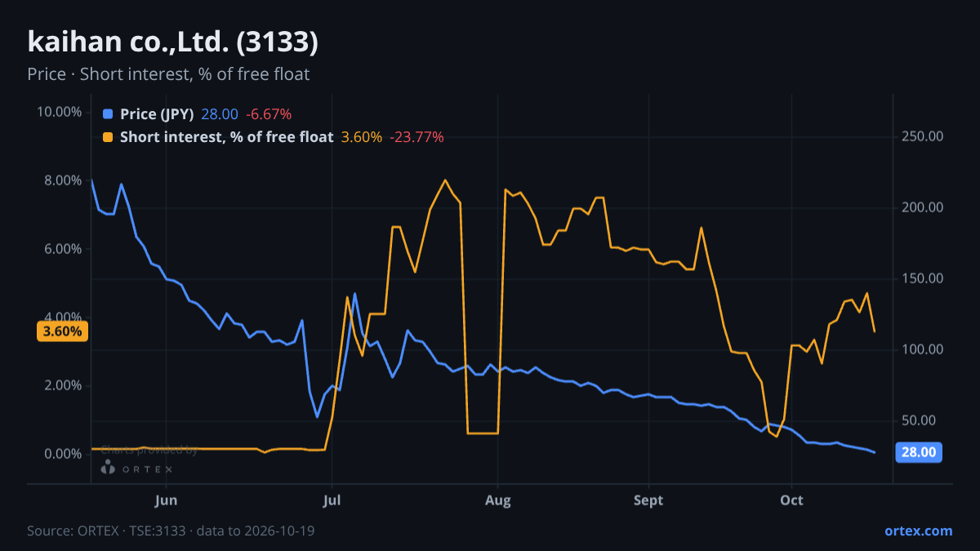This screenshot has width=980, height=551.
Task: Click the Sept label on time axis
Action: click(648, 500)
